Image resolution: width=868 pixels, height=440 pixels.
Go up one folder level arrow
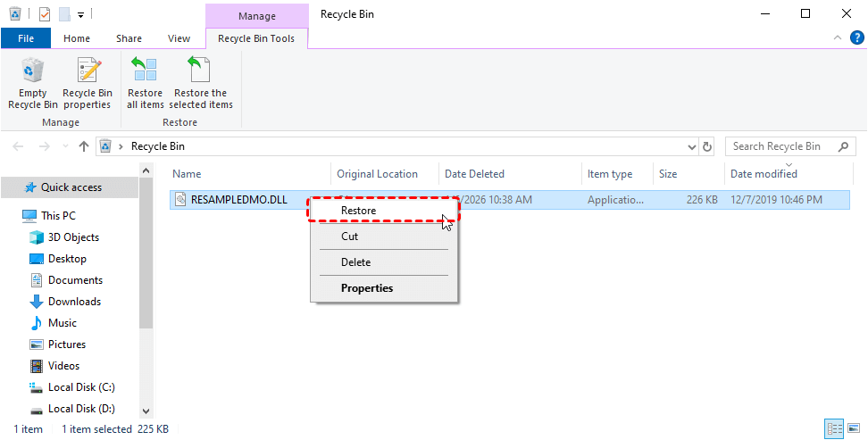[x=84, y=146]
